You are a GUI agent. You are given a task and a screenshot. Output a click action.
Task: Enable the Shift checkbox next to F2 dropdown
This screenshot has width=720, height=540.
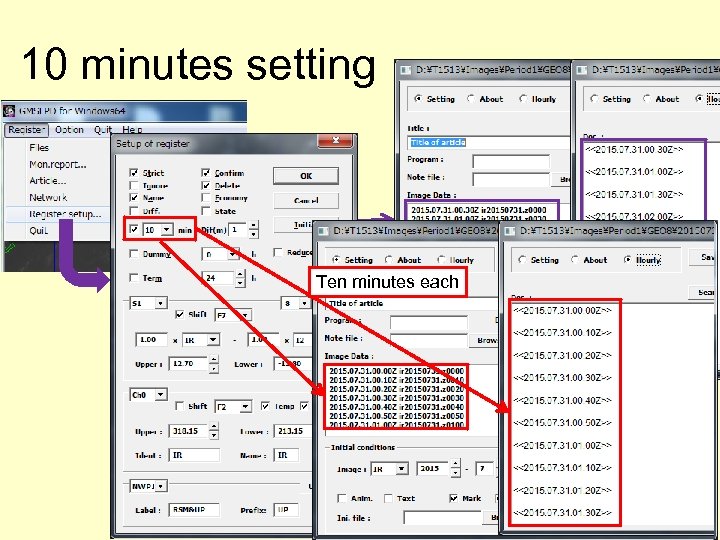pyautogui.click(x=180, y=406)
